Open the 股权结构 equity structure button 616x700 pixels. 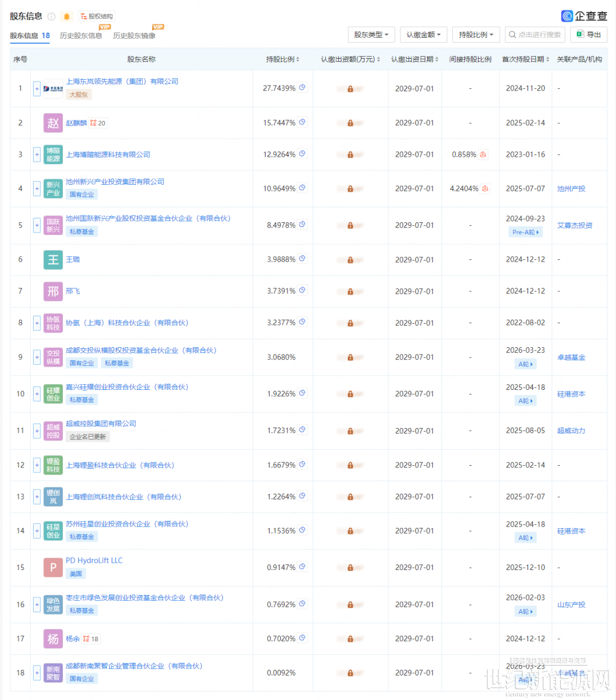coord(97,17)
